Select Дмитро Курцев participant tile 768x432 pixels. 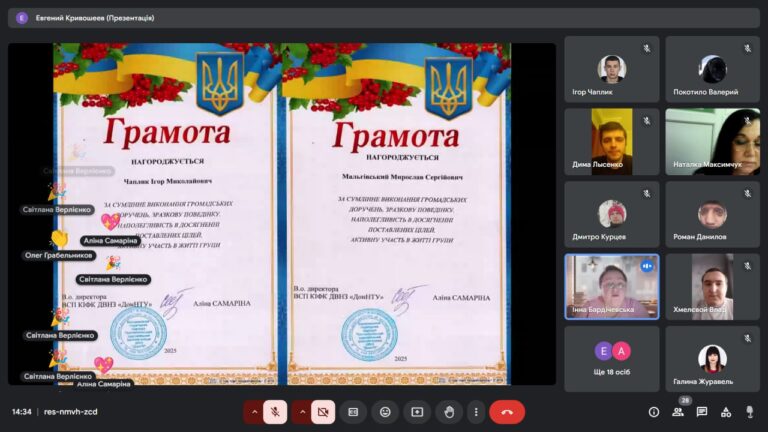point(612,214)
